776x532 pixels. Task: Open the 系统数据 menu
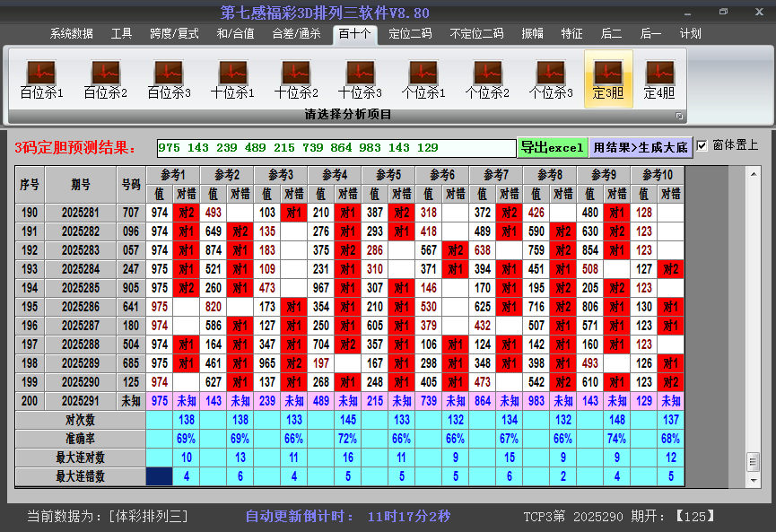[x=70, y=33]
